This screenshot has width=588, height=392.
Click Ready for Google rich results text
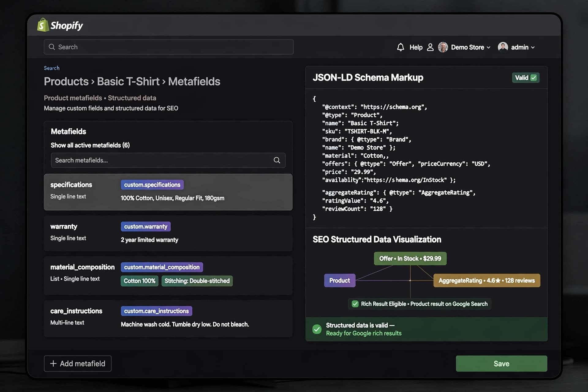(x=364, y=333)
